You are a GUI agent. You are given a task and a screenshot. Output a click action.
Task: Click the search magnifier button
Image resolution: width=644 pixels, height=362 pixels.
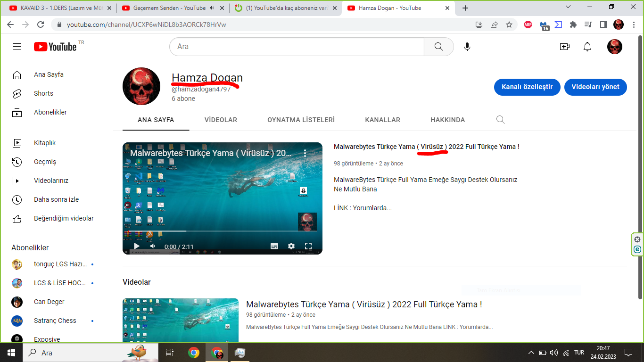pyautogui.click(x=438, y=47)
